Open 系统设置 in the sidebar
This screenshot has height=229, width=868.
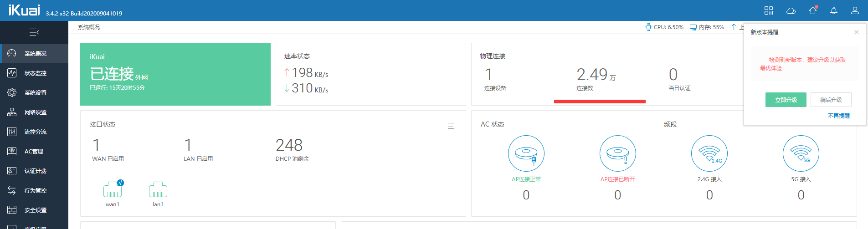(34, 93)
